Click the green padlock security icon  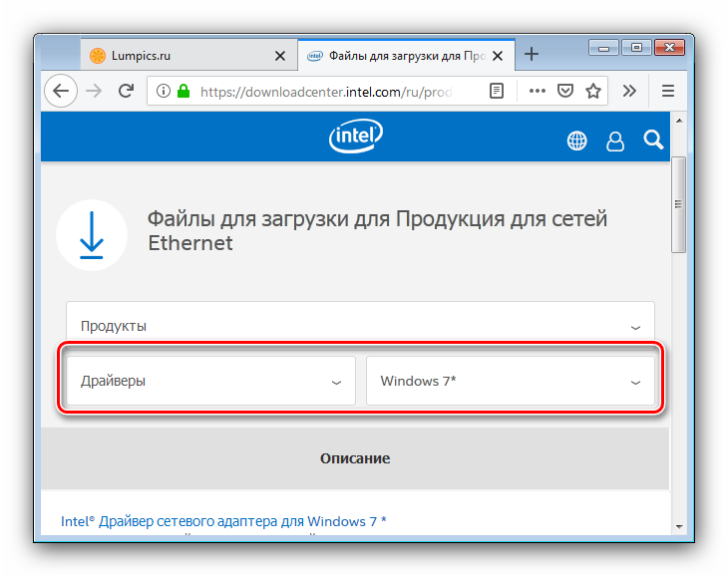pos(183,91)
